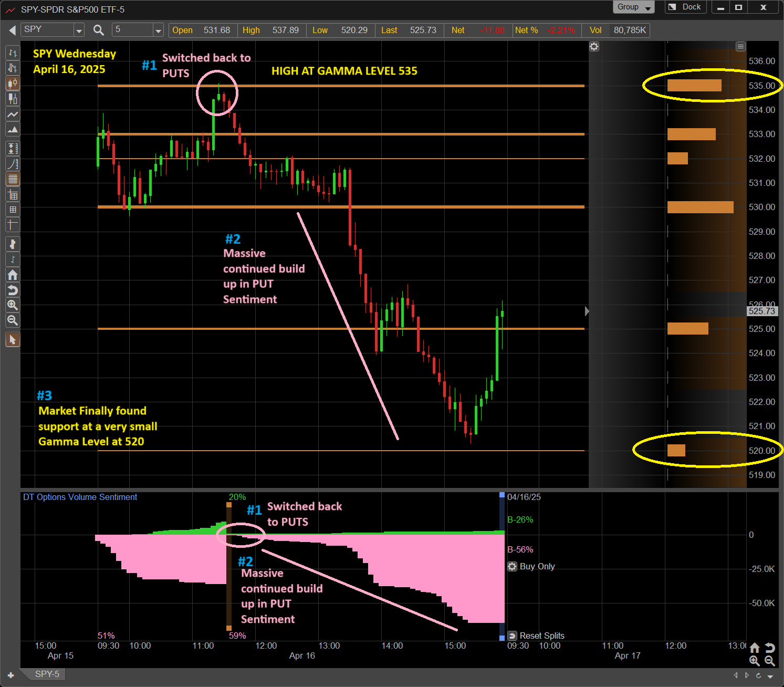Click the undo arrow in the left toolbar
784x687 pixels.
pyautogui.click(x=13, y=290)
